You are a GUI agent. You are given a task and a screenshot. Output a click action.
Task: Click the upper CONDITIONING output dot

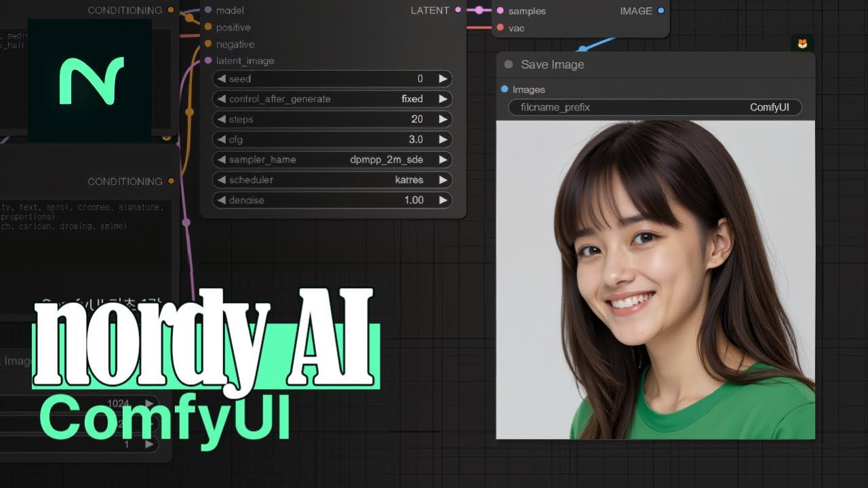click(x=171, y=10)
